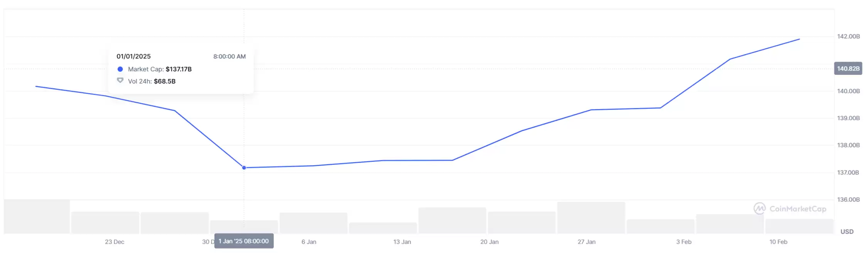
Task: Select the 20 Jan axis label
Action: 490,242
